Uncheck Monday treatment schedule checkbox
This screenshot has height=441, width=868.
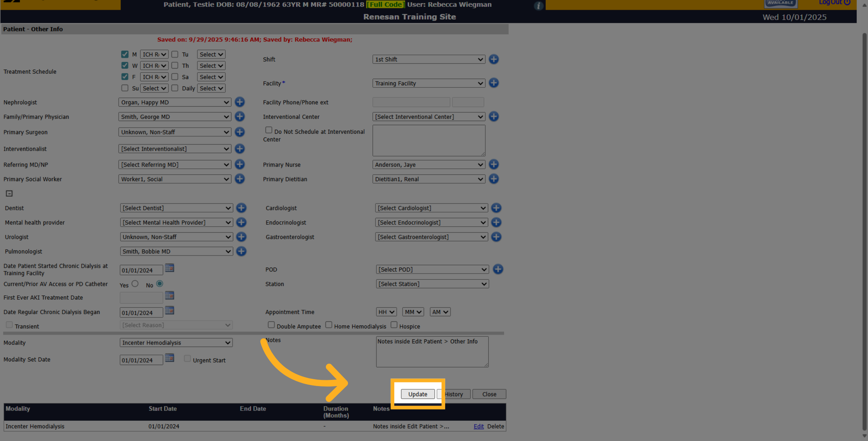click(125, 54)
